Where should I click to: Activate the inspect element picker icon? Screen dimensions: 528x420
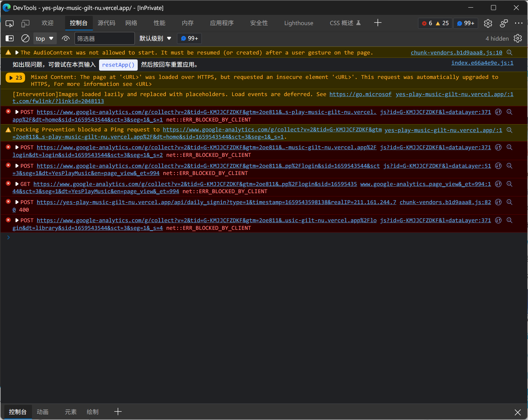(x=10, y=23)
